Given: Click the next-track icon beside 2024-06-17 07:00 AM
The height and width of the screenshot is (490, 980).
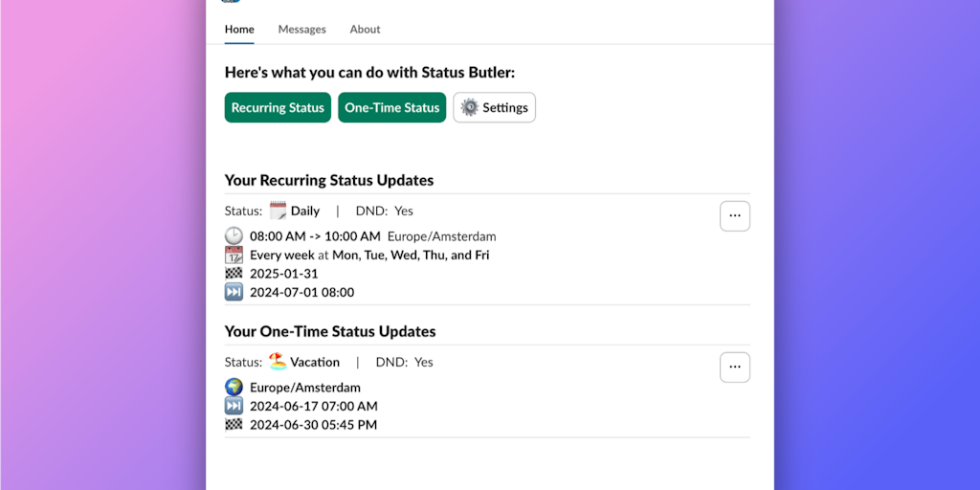Looking at the screenshot, I should tap(234, 406).
